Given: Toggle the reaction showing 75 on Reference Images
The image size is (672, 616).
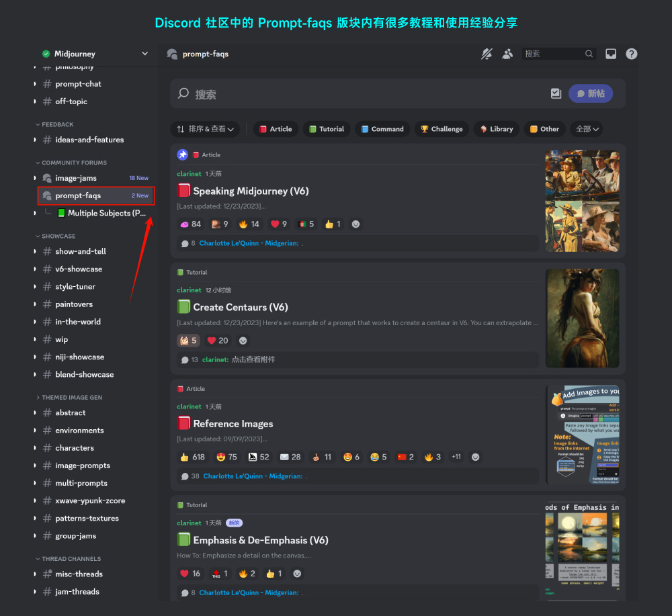Looking at the screenshot, I should (226, 457).
